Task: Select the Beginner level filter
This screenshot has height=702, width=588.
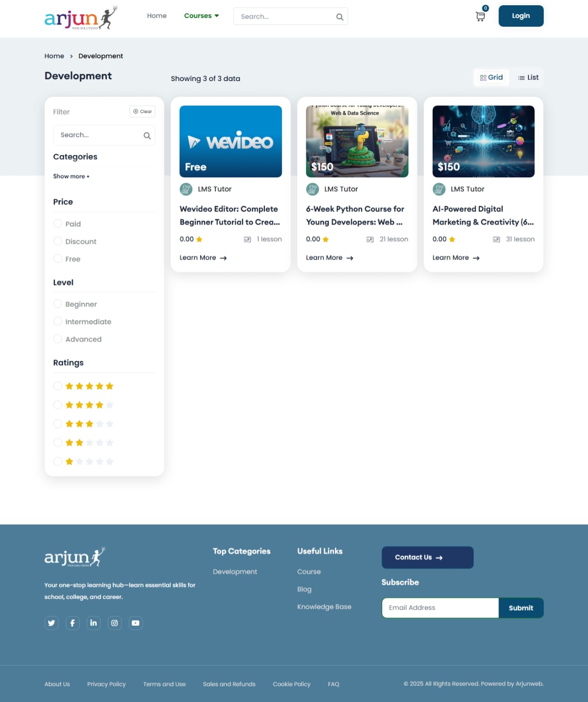Action: point(58,304)
